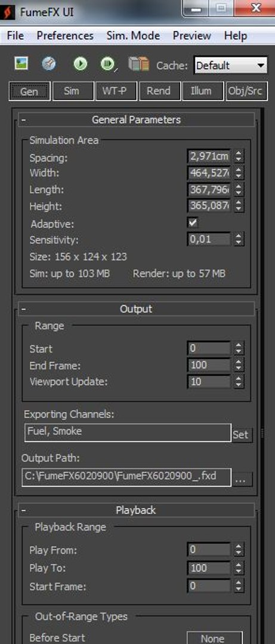Click the Playback Start Frame field
This screenshot has width=275, height=644.
click(x=209, y=587)
